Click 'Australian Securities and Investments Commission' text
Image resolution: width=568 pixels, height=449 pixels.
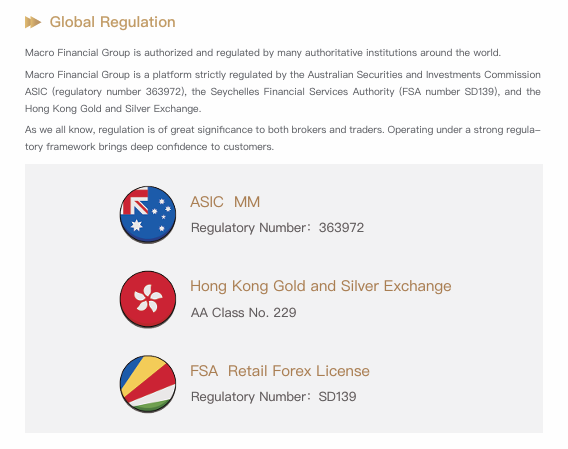click(x=424, y=75)
